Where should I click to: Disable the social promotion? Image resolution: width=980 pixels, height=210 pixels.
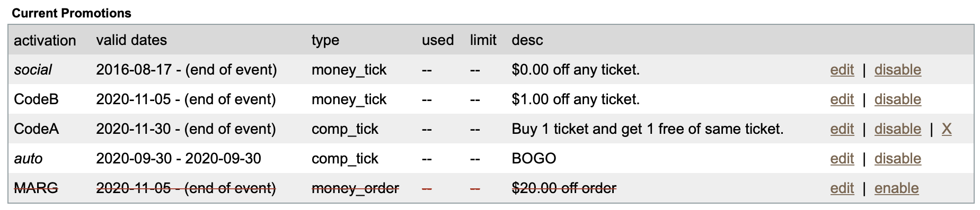897,70
